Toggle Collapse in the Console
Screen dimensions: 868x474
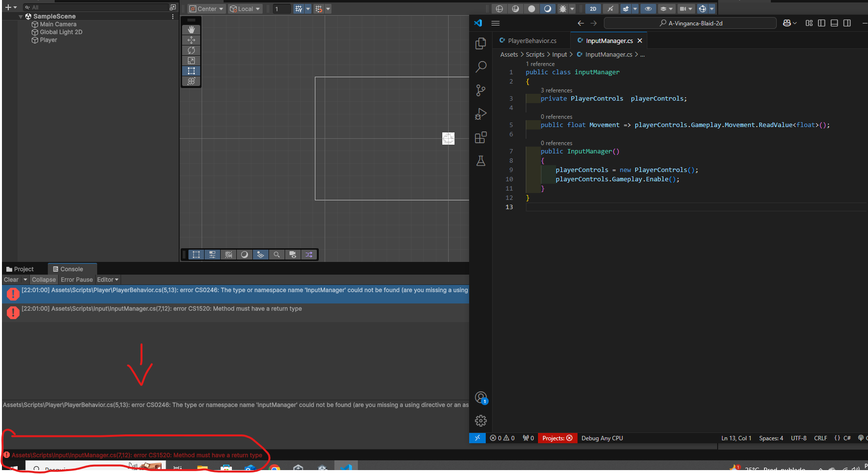point(44,280)
